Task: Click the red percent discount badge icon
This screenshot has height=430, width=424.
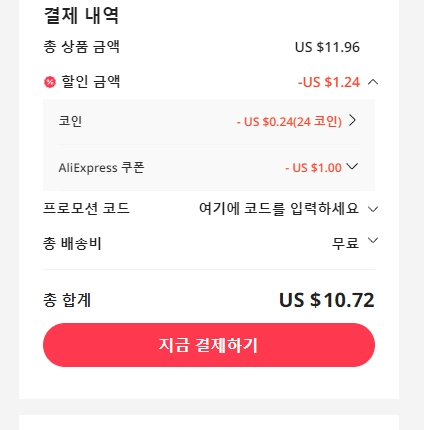Action: pos(50,82)
